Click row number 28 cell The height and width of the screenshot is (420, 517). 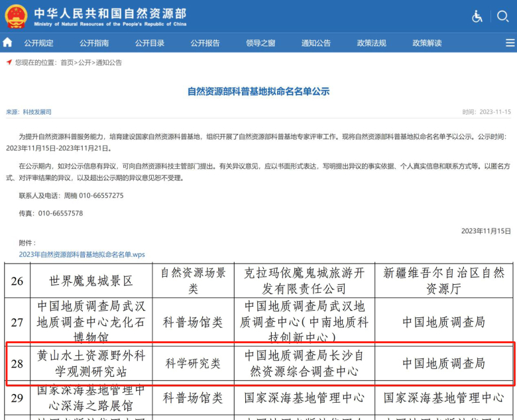tap(17, 364)
